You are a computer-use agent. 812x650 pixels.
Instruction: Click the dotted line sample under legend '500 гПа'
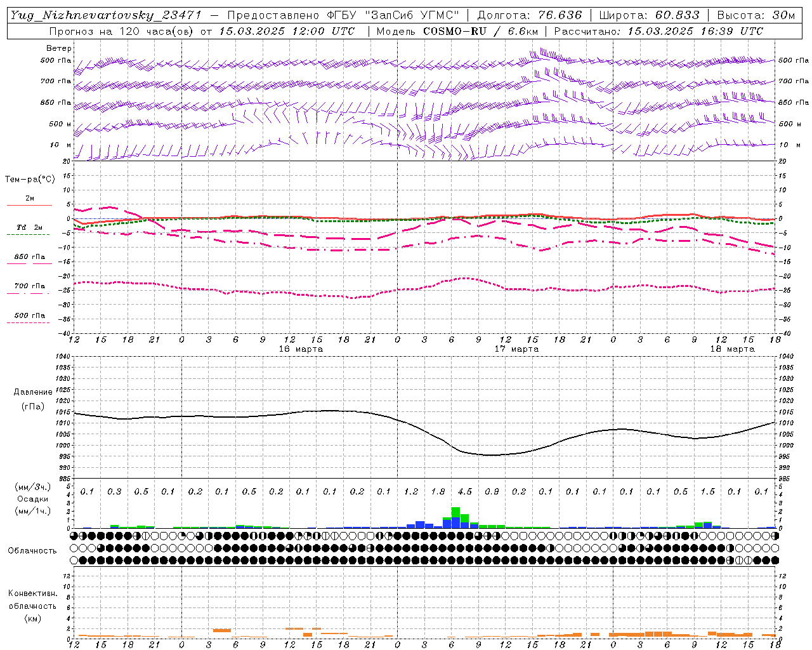tap(29, 322)
